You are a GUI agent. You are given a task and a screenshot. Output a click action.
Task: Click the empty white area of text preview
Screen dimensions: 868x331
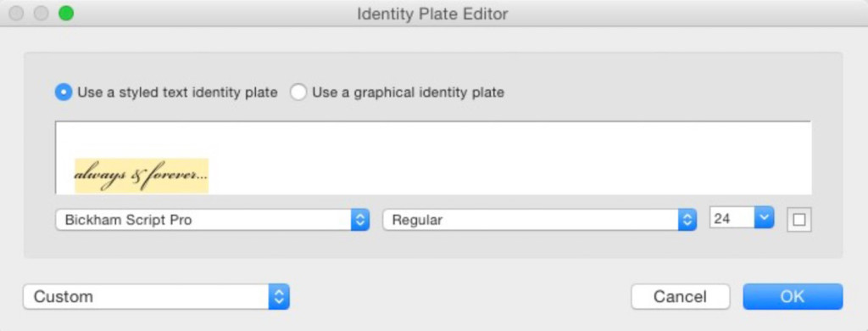[x=509, y=158]
